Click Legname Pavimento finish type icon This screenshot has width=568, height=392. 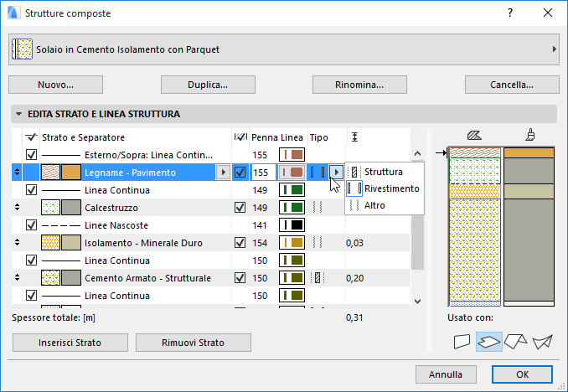pyautogui.click(x=318, y=173)
